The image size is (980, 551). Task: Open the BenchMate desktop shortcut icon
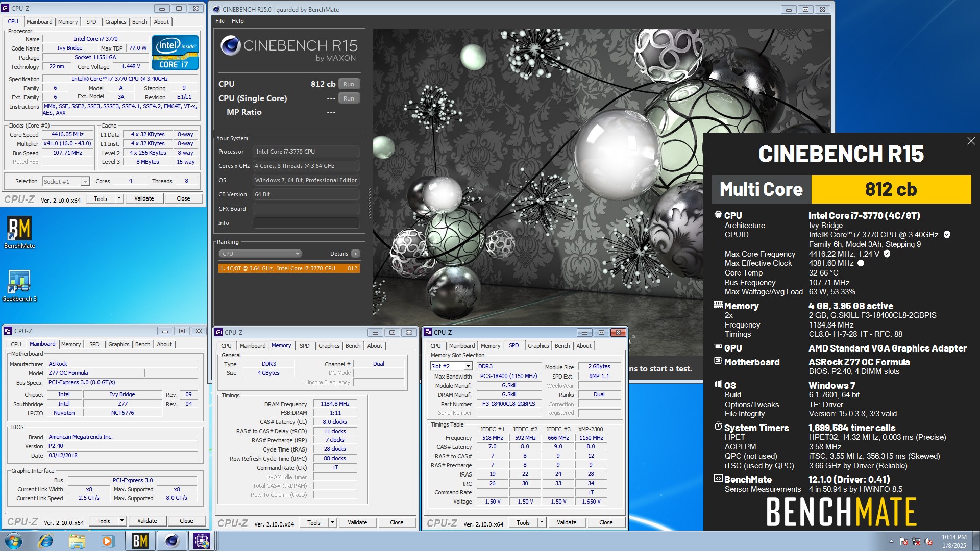click(19, 232)
